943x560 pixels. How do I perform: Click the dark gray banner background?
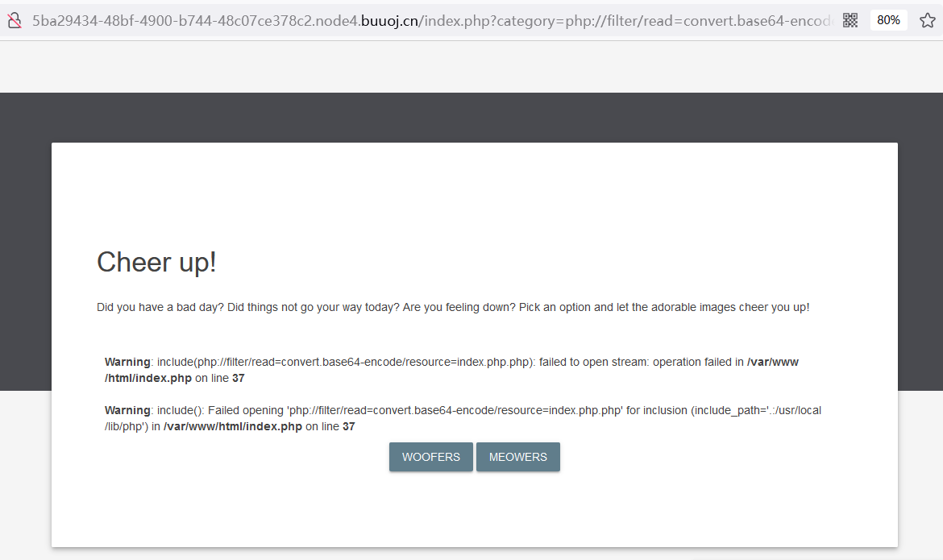471,118
